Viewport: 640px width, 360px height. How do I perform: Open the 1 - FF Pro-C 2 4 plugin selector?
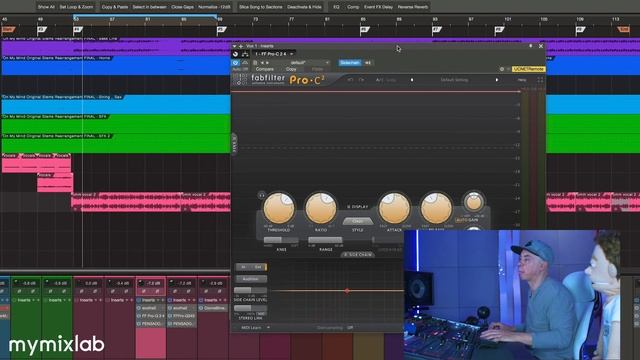click(x=274, y=54)
